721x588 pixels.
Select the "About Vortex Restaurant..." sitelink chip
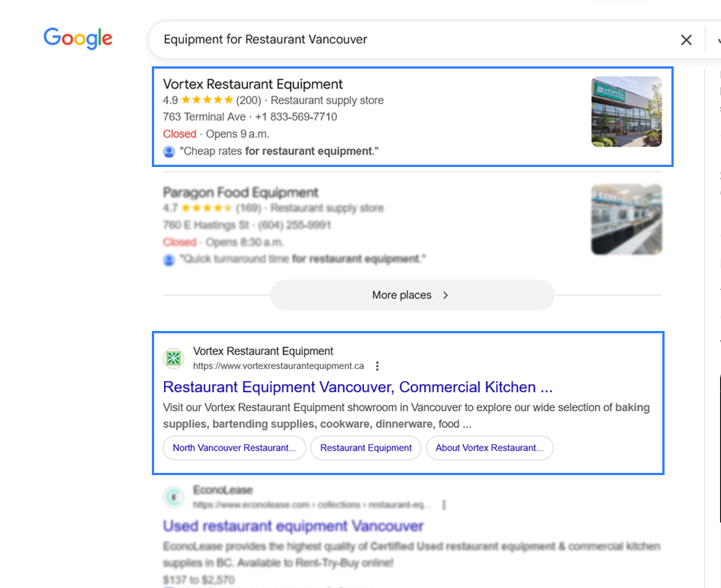(489, 448)
